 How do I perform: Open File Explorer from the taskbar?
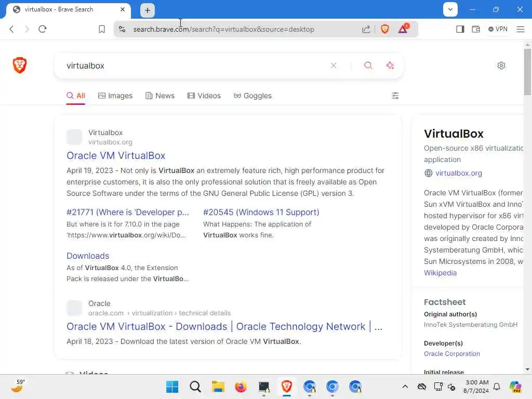point(218,387)
